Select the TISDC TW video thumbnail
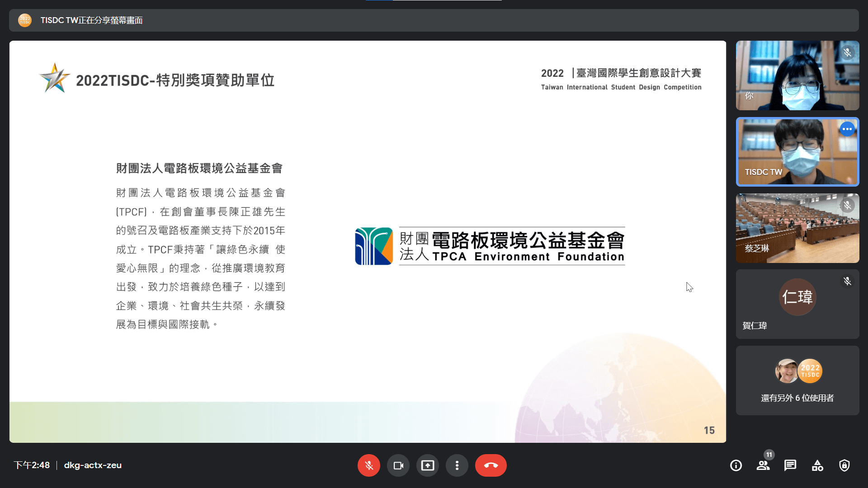The height and width of the screenshot is (488, 868). click(797, 152)
